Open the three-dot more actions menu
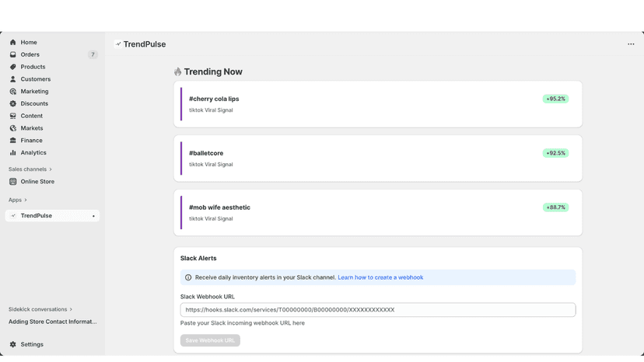644x362 pixels. [631, 44]
